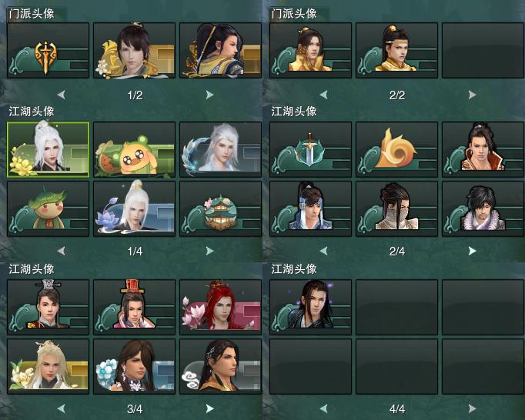Choose white-haired avatar with purple lotus
Screen dimensions: 525x420
[134, 208]
